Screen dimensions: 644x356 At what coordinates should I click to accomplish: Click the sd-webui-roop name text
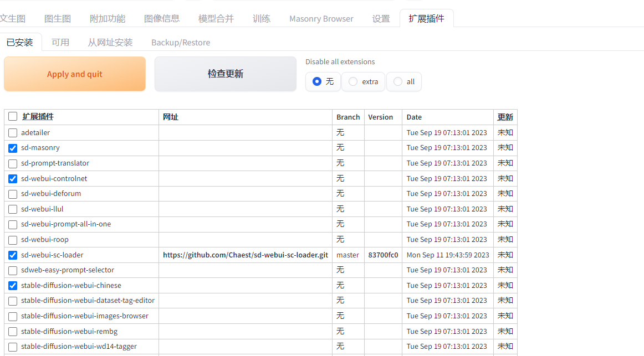[x=45, y=239]
